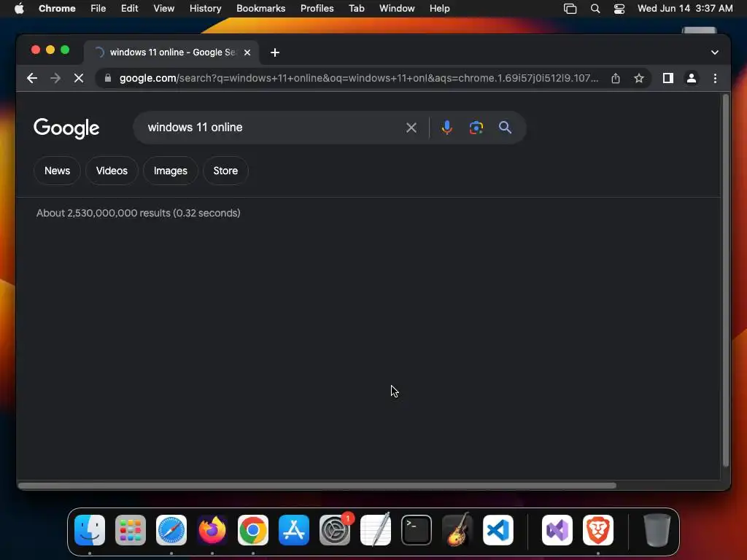Open Control Center in menu bar

click(x=619, y=9)
